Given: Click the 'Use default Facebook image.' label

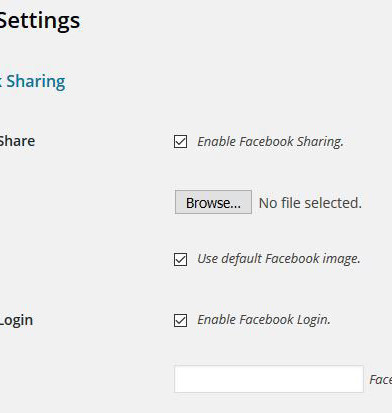Looking at the screenshot, I should (279, 259).
